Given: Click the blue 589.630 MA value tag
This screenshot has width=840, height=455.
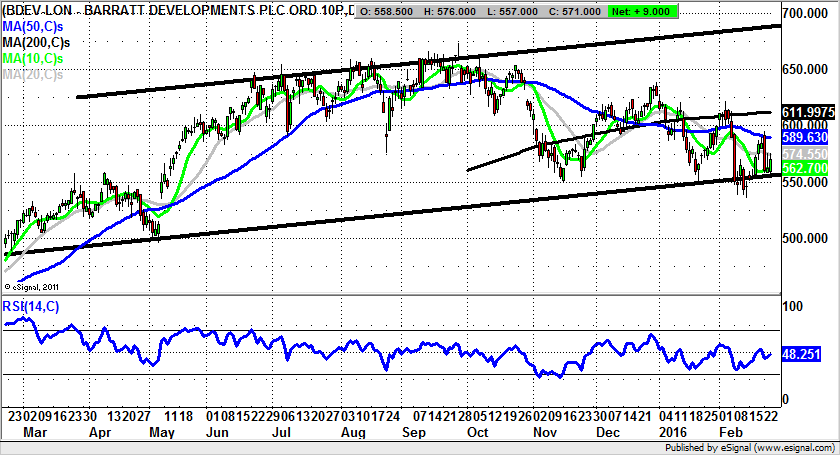Looking at the screenshot, I should coord(806,136).
